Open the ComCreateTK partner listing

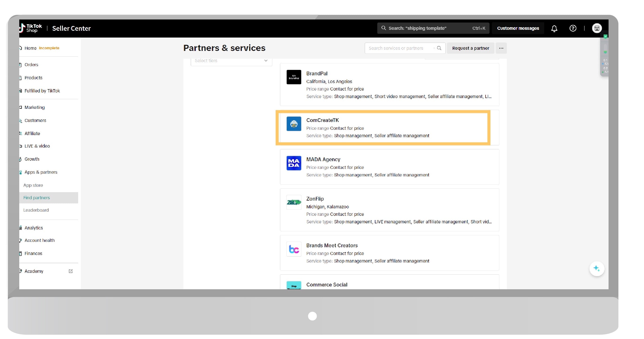322,120
